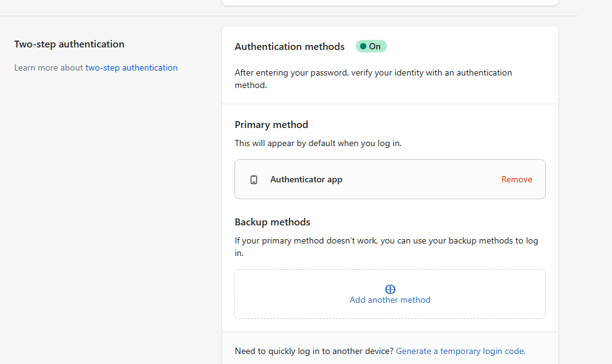The width and height of the screenshot is (612, 364).
Task: Click the Two-step authentication section title
Action: point(69,44)
